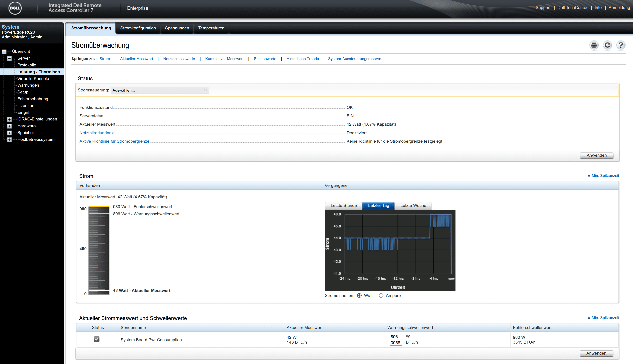Select the Ampere power unit radio

click(x=381, y=296)
